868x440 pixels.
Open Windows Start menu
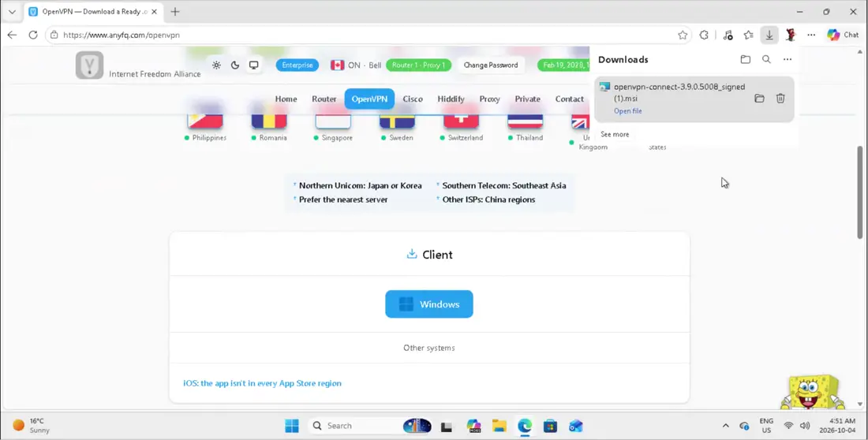tap(292, 426)
